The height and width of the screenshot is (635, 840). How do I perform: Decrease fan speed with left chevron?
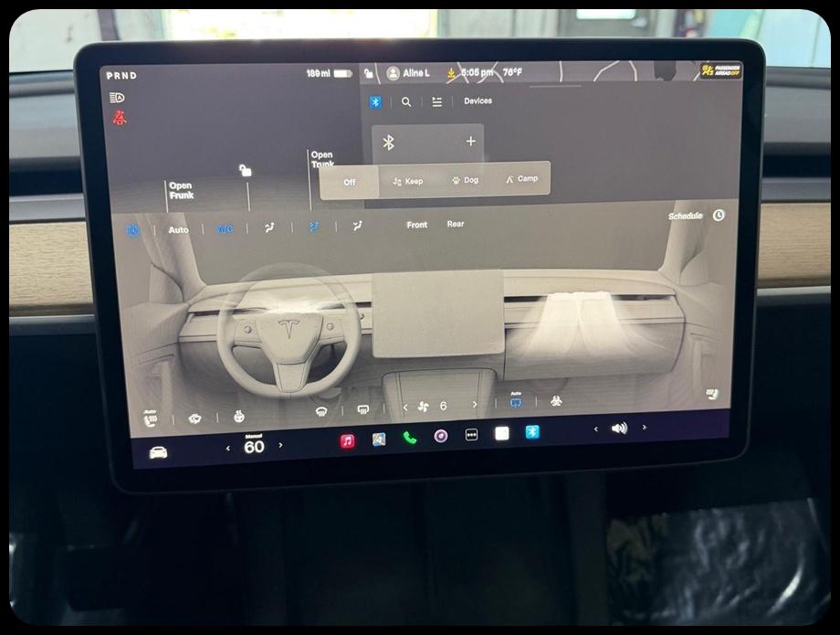[x=405, y=407]
